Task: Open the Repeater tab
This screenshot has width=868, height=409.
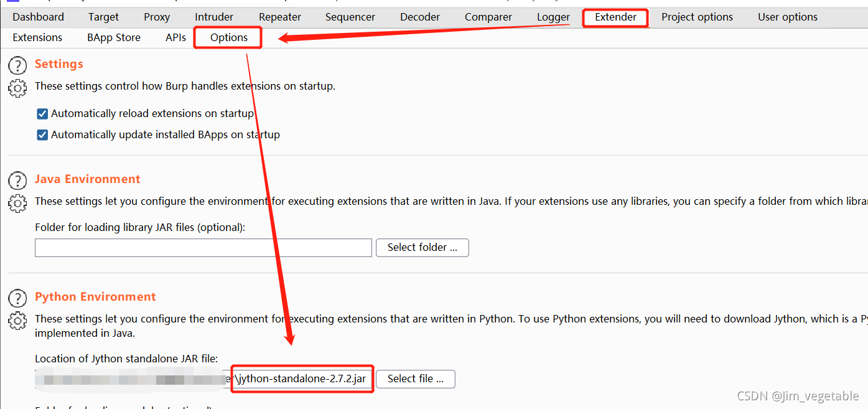Action: 280,17
